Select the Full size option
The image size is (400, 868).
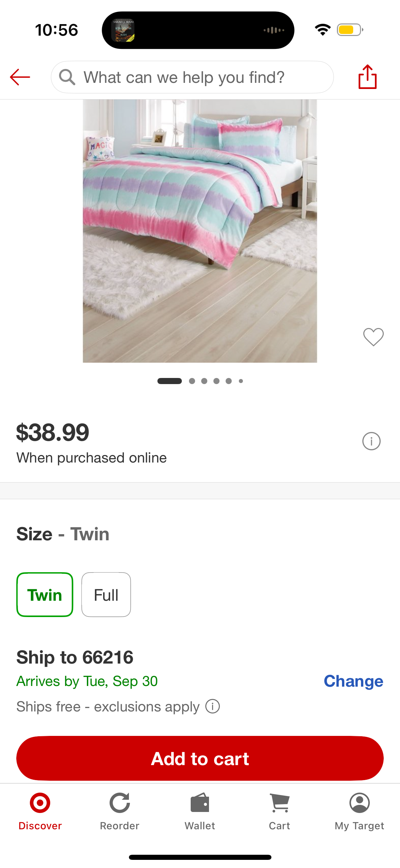click(106, 595)
